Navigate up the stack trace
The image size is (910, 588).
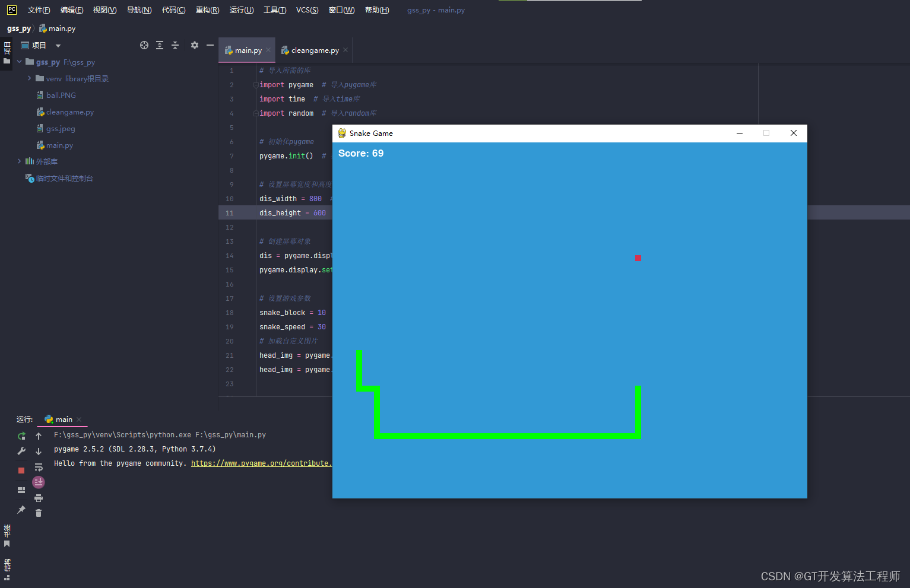point(38,436)
